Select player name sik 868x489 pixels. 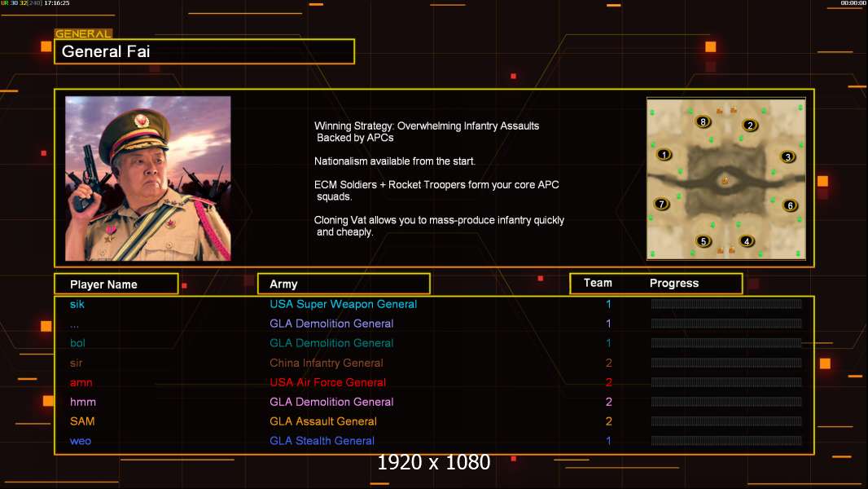[77, 304]
